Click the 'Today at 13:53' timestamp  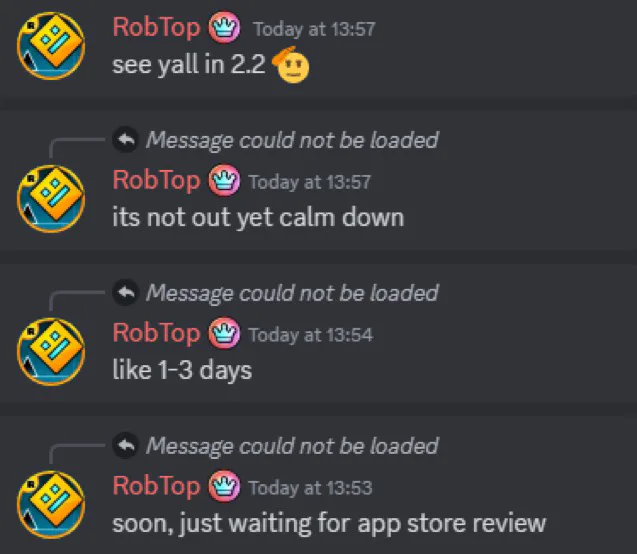tap(310, 488)
